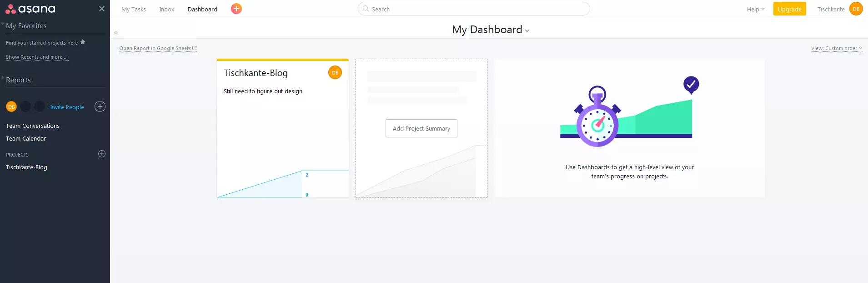Click the star icon beside starred projects hint
Screen dimensions: 868x283
point(83,42)
